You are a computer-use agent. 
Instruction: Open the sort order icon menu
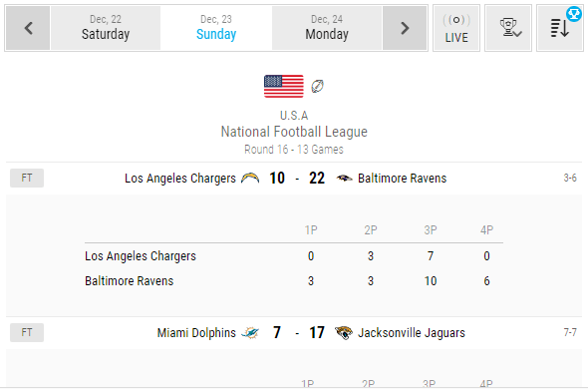[559, 28]
